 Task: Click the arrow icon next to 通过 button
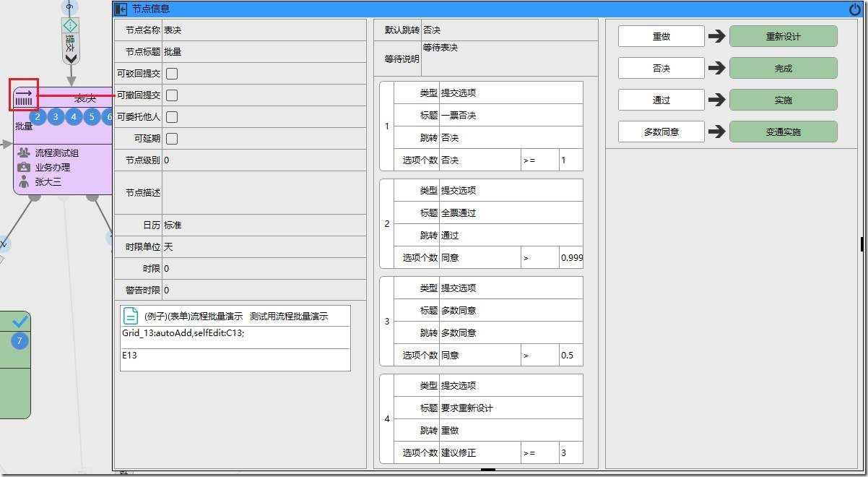(716, 100)
